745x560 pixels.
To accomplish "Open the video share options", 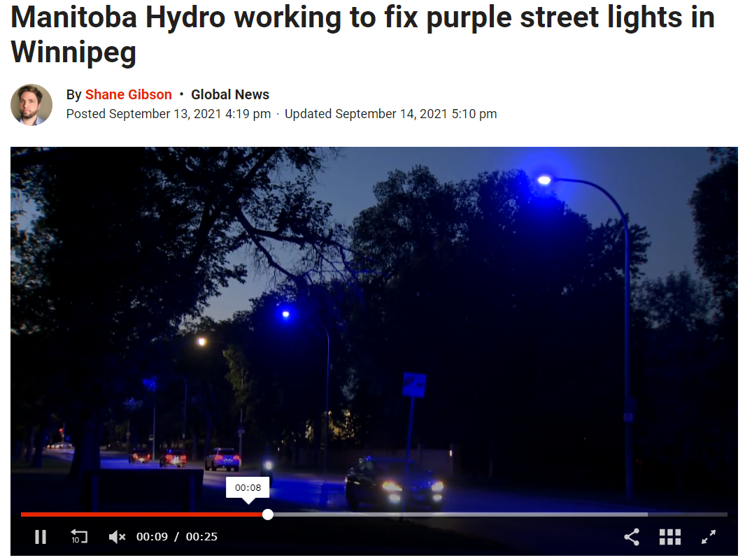I will [632, 537].
